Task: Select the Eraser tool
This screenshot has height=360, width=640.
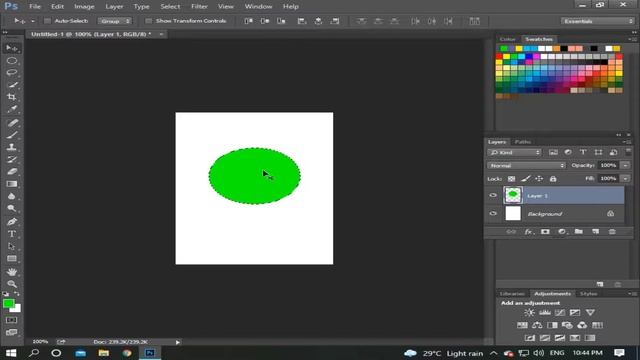Action: 12,171
